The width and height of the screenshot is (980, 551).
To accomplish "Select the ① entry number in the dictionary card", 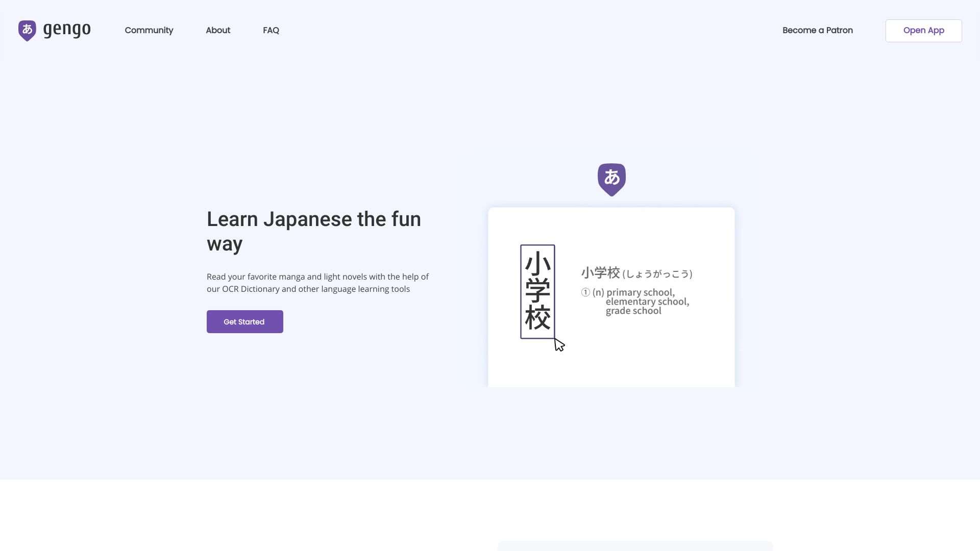I will coord(585,292).
